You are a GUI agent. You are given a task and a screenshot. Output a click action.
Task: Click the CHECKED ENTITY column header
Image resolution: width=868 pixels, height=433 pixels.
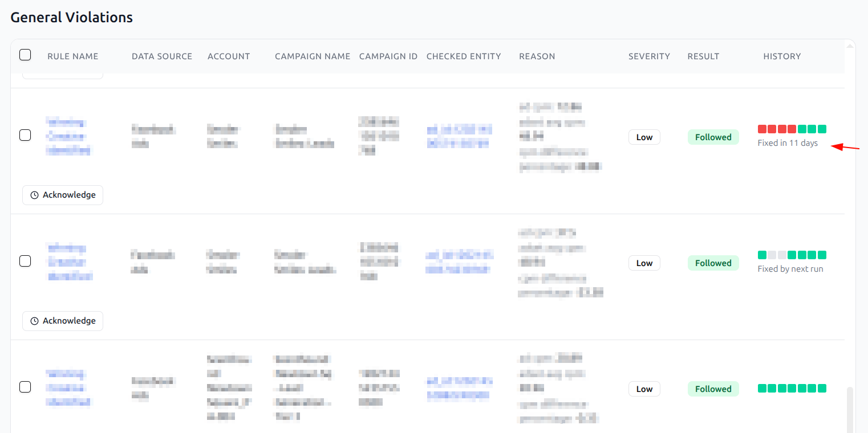[464, 56]
